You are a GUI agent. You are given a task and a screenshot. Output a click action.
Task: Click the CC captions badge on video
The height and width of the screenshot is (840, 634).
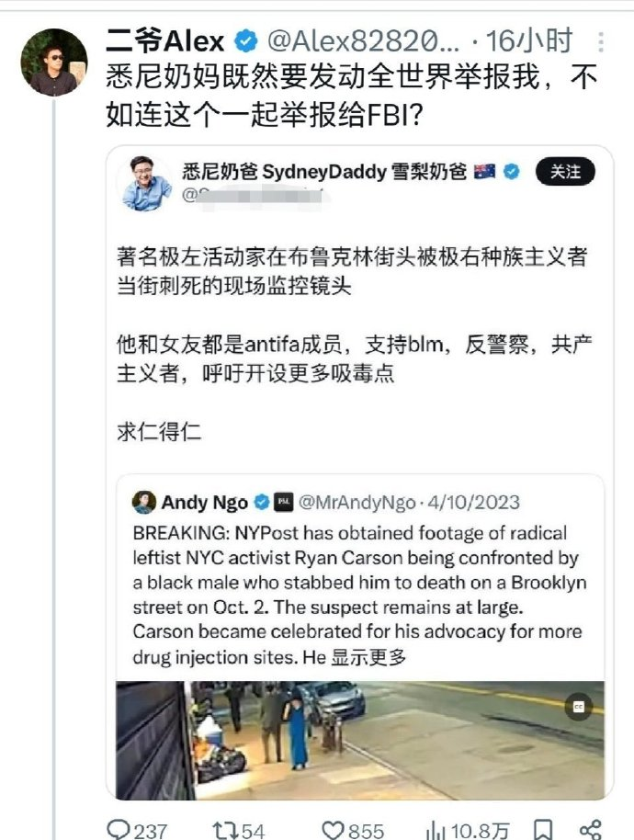(579, 707)
